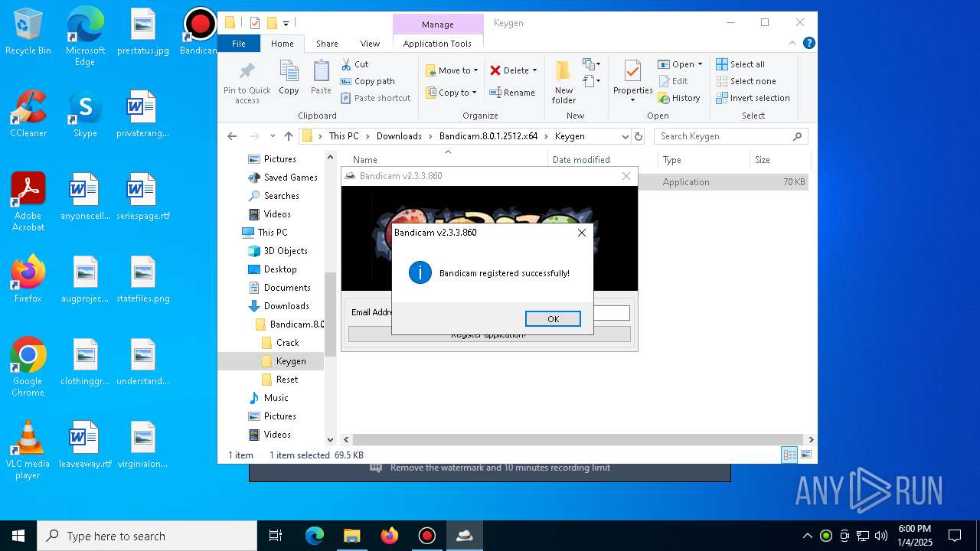Open the Windows Start menu
Image resolution: width=980 pixels, height=551 pixels.
[x=18, y=536]
